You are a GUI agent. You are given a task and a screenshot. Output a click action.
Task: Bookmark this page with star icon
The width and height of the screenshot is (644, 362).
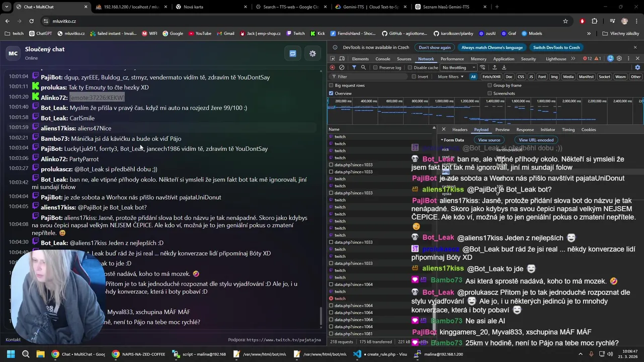[566, 21]
